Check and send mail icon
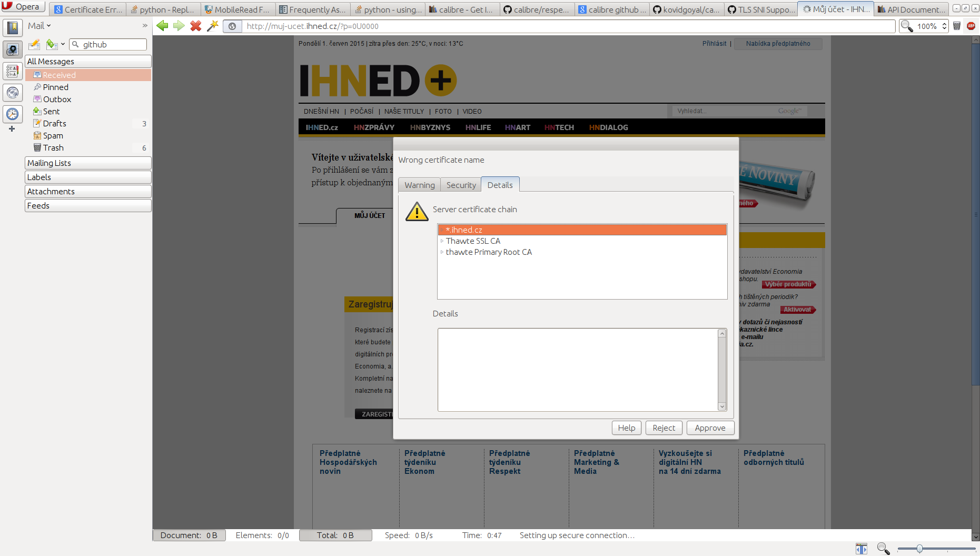This screenshot has width=980, height=556. point(52,45)
